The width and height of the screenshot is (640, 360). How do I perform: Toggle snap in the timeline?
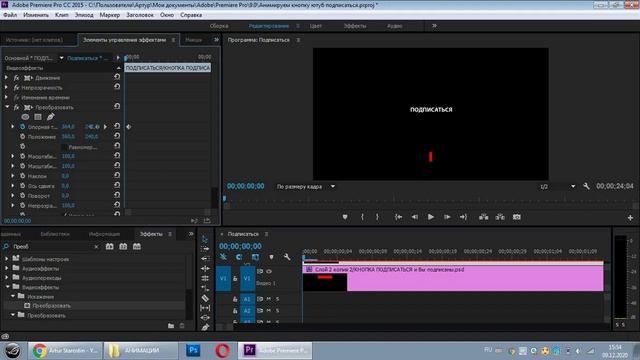[x=239, y=257]
